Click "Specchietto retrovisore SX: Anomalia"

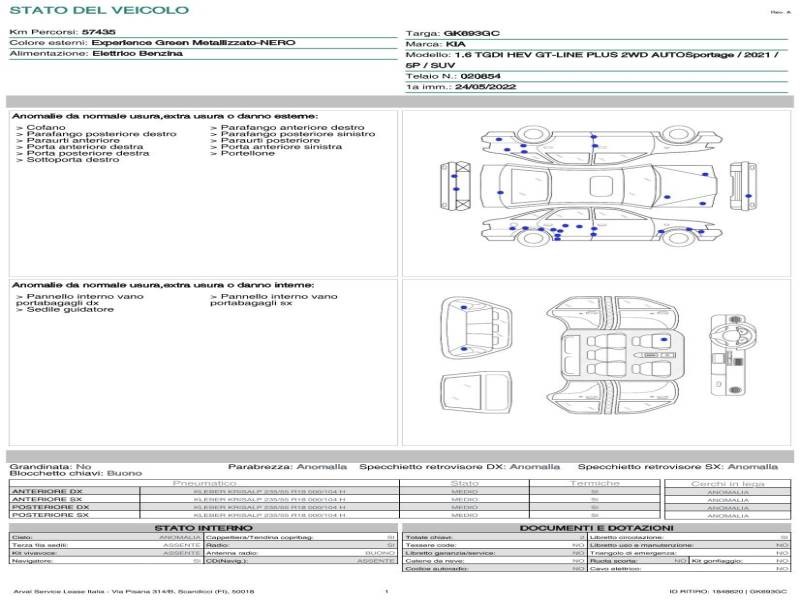point(678,467)
